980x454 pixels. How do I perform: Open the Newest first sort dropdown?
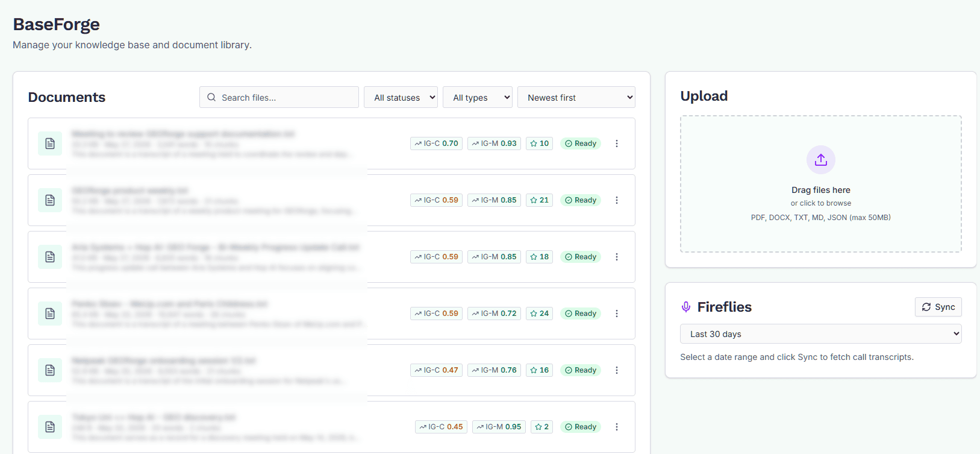click(576, 97)
